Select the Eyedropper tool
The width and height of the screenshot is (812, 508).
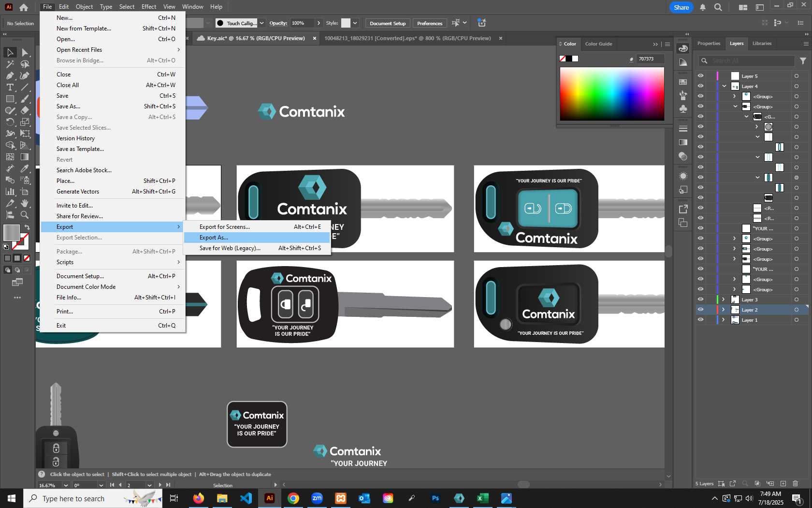(x=25, y=168)
